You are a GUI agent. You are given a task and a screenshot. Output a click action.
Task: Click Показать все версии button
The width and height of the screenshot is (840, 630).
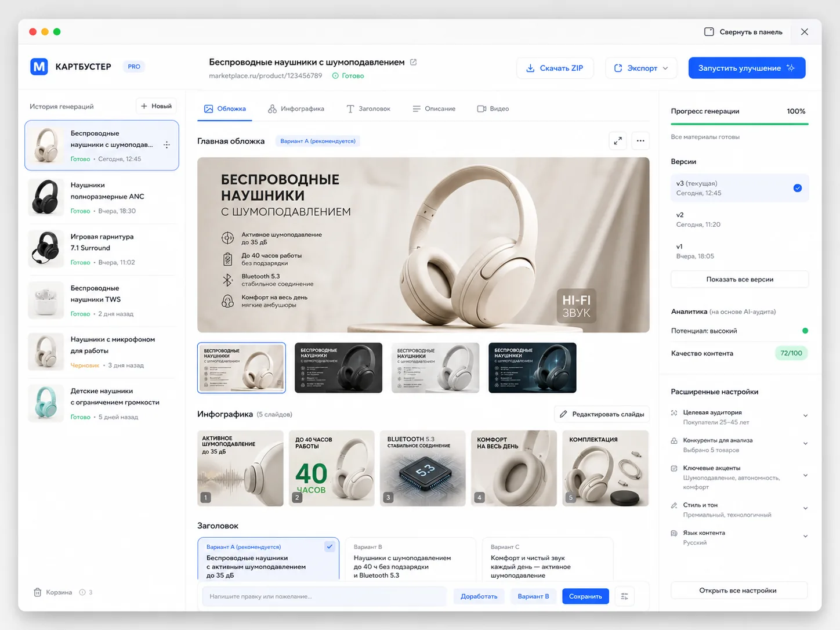point(740,279)
